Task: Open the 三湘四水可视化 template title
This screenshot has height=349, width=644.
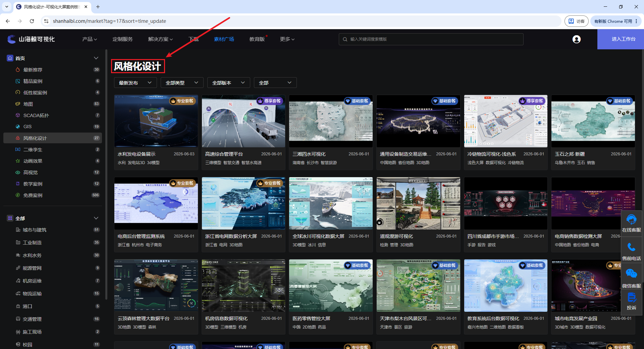Action: point(309,154)
